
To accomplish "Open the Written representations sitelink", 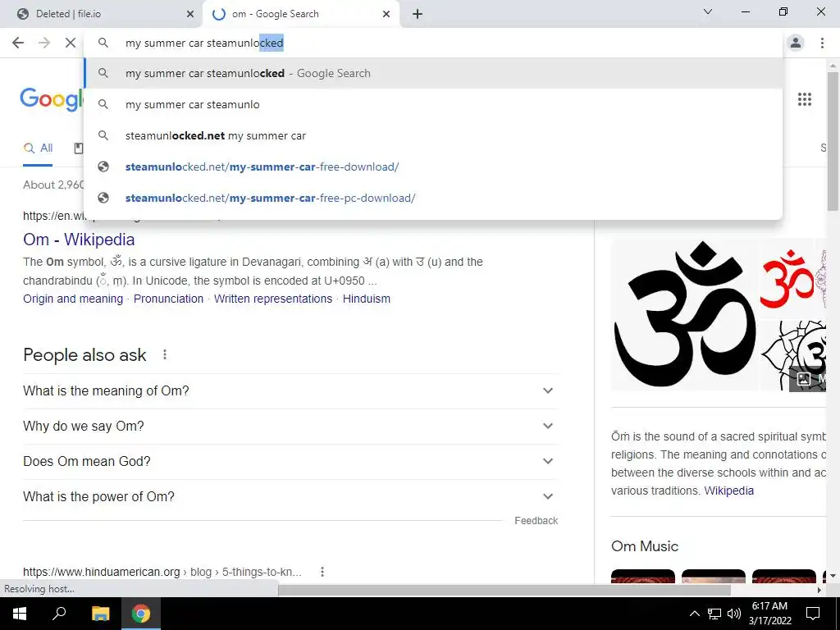I will pyautogui.click(x=272, y=299).
